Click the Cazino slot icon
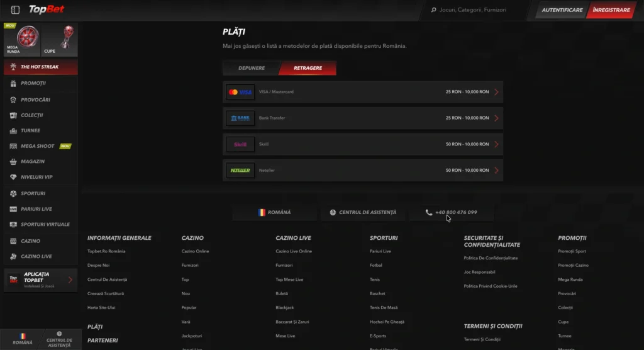 click(x=13, y=241)
